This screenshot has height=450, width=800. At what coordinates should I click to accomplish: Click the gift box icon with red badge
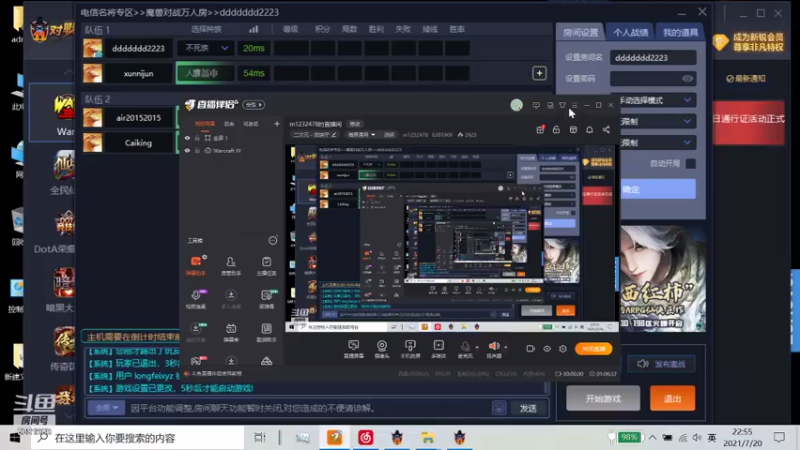(x=540, y=130)
